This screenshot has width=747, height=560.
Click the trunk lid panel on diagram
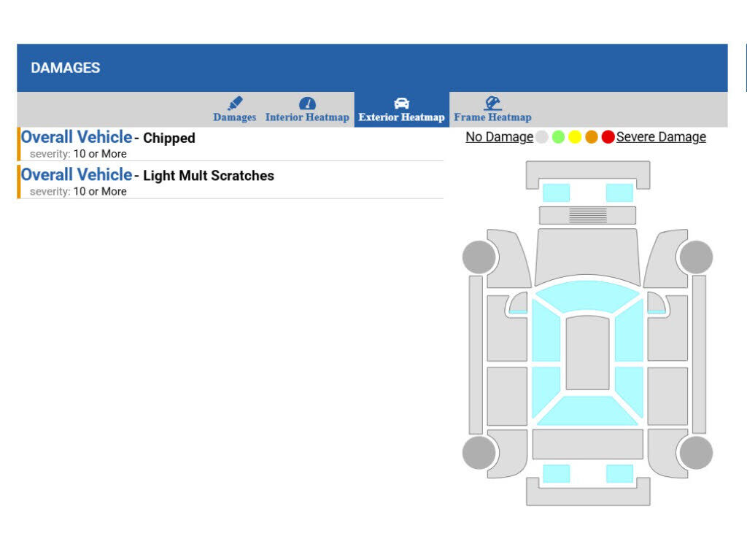(587, 444)
